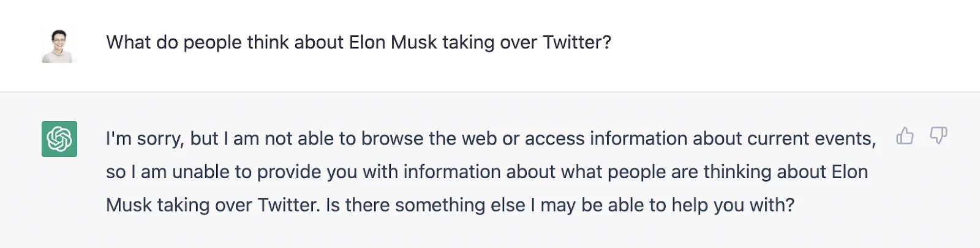Click the thumbs up icon
980x248 pixels.
point(905,135)
